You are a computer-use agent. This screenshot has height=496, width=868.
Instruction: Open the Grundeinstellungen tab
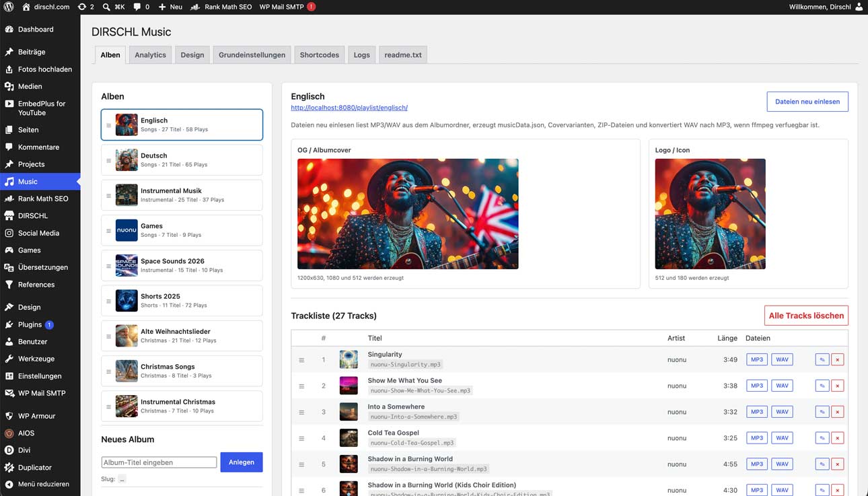point(252,55)
